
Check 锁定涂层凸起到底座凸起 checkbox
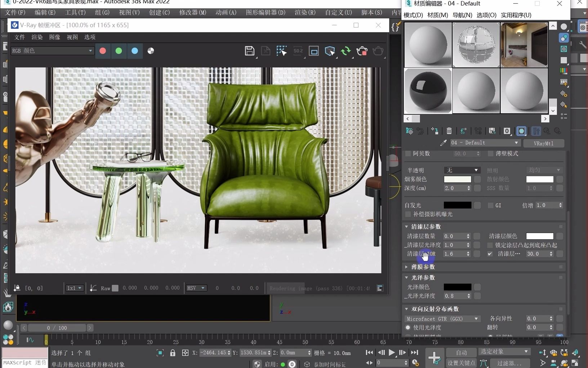490,245
